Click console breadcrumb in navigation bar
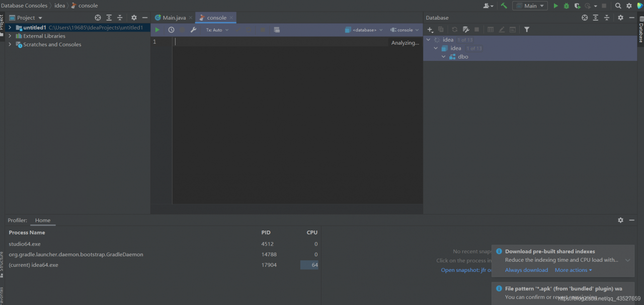The height and width of the screenshot is (305, 644). pyautogui.click(x=85, y=6)
